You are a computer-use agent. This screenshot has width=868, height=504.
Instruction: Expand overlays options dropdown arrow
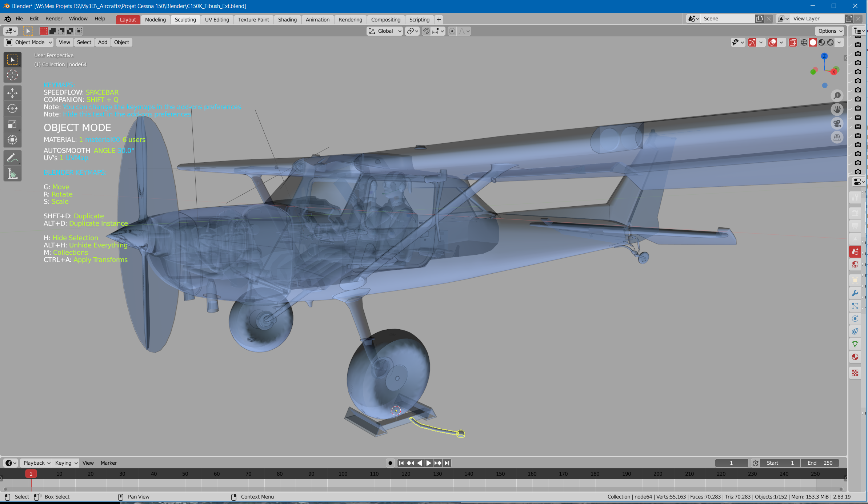[781, 43]
